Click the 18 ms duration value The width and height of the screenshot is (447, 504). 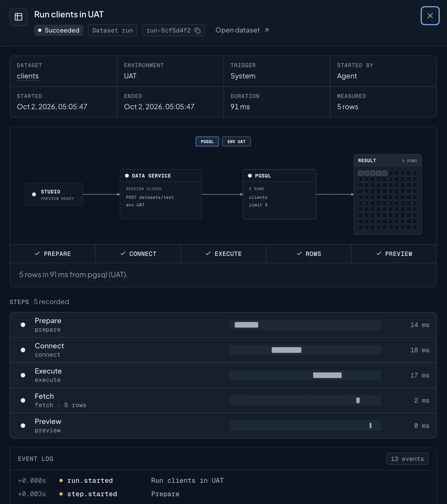pos(420,350)
